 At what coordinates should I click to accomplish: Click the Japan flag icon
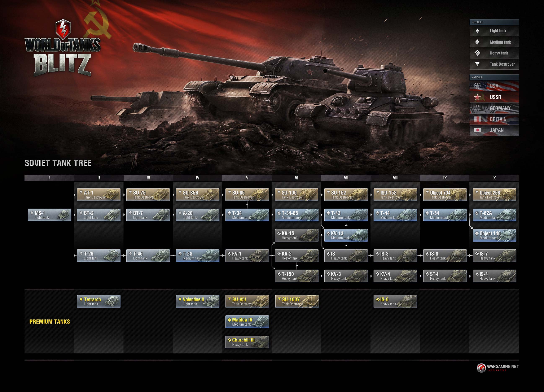477,130
